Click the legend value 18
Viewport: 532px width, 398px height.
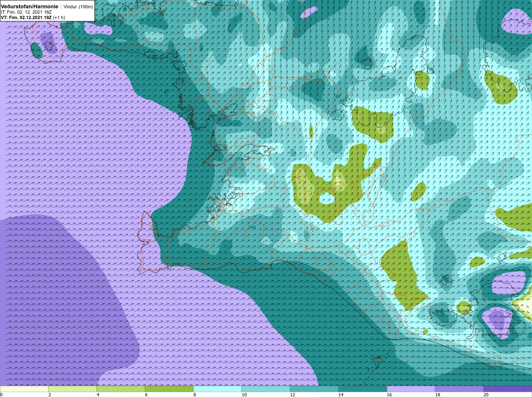tap(438, 395)
